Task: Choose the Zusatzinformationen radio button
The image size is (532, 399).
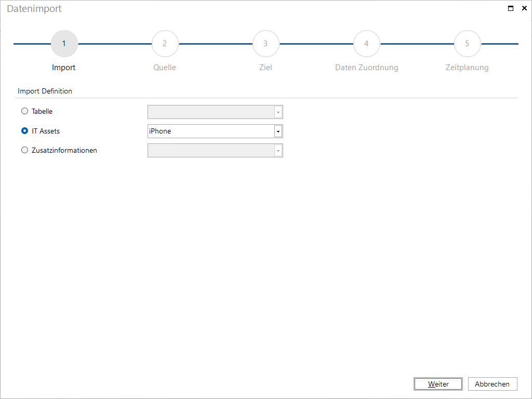Action: pos(24,150)
